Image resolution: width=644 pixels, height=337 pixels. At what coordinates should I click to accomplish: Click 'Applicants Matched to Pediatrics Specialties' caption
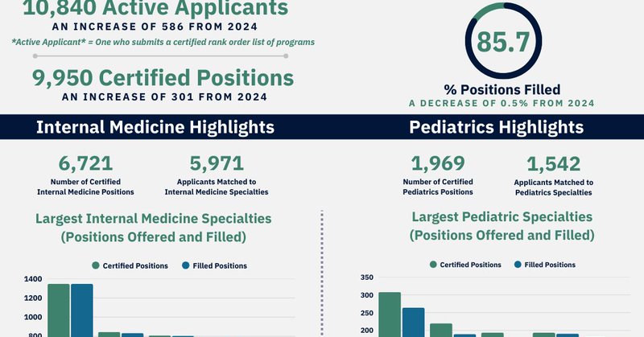(554, 187)
